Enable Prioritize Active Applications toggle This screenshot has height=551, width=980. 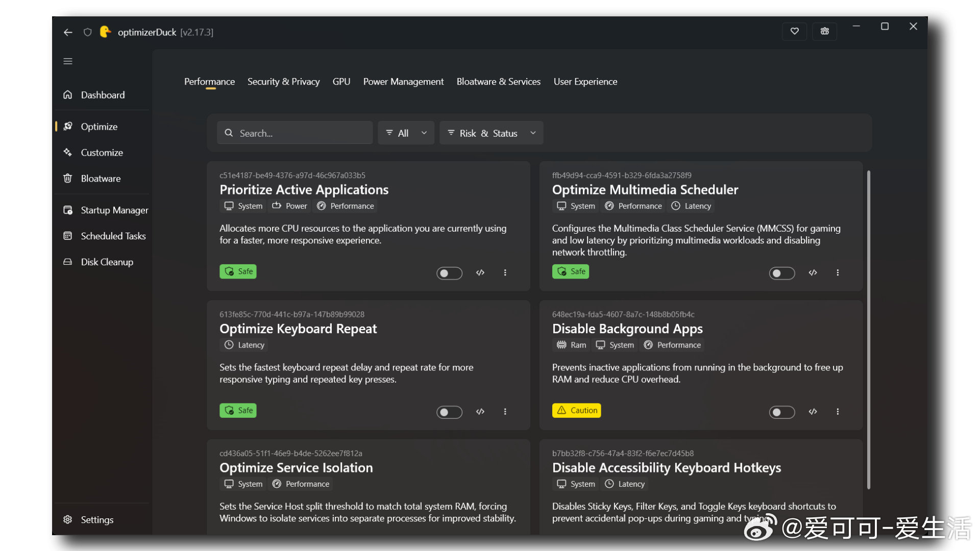tap(449, 273)
